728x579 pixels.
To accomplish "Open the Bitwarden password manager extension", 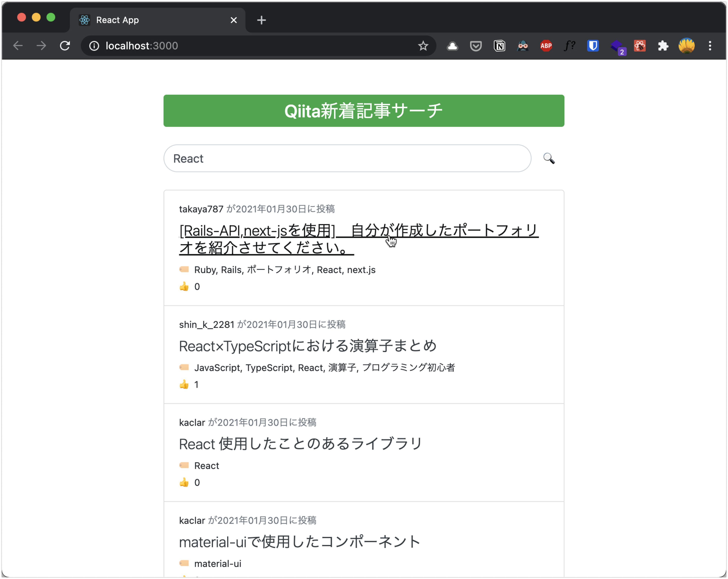I will (593, 46).
